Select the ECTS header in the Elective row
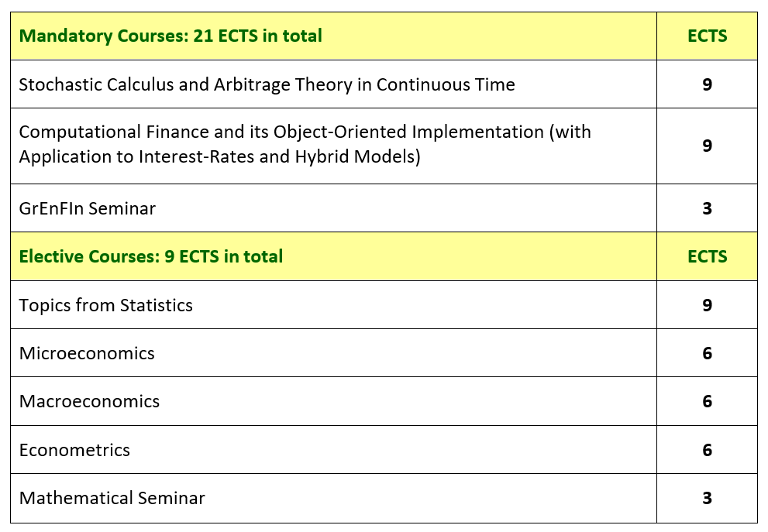Viewport: 768px width, 532px height. 707,256
